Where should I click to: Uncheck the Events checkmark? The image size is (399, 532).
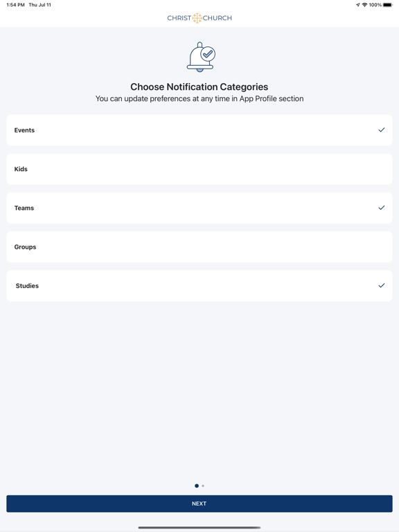tap(382, 130)
